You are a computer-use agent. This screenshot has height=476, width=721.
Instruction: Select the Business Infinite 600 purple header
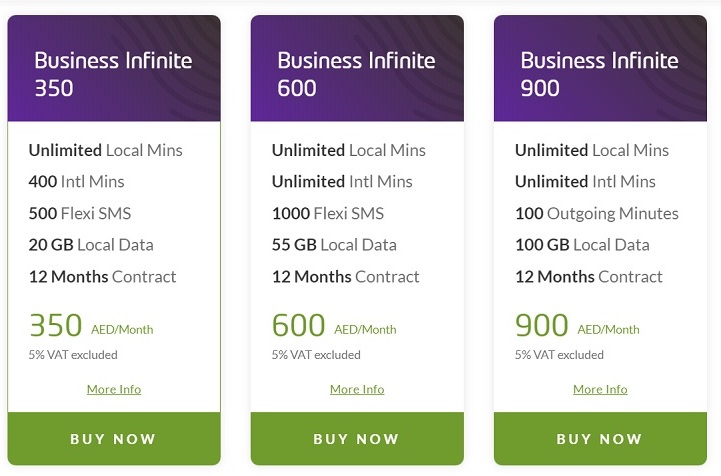click(357, 72)
